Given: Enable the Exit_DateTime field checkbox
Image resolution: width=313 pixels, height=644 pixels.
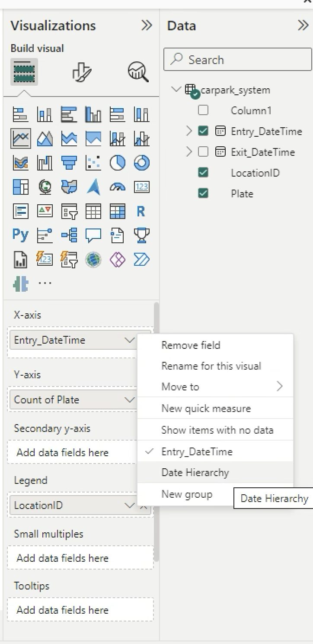Looking at the screenshot, I should coord(203,152).
